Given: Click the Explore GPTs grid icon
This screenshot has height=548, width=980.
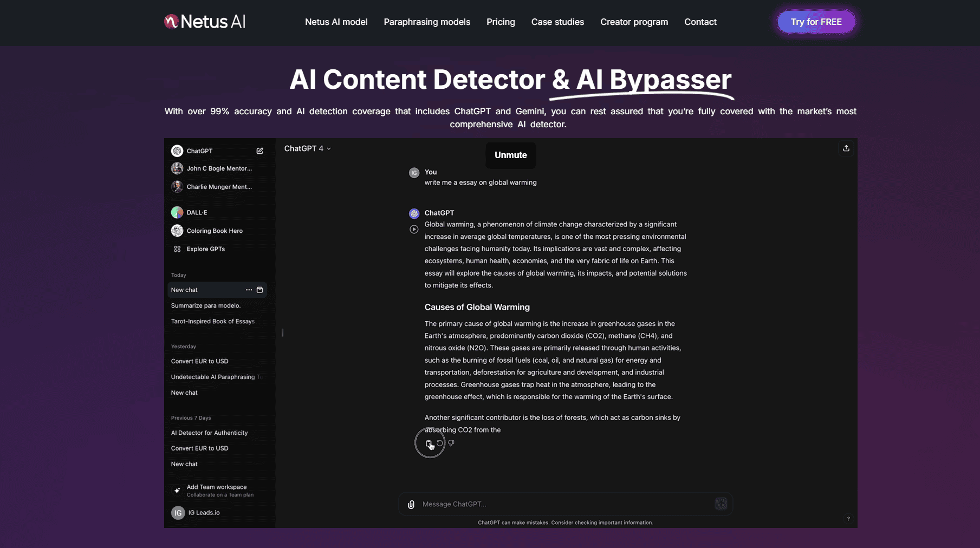Looking at the screenshot, I should pyautogui.click(x=177, y=249).
